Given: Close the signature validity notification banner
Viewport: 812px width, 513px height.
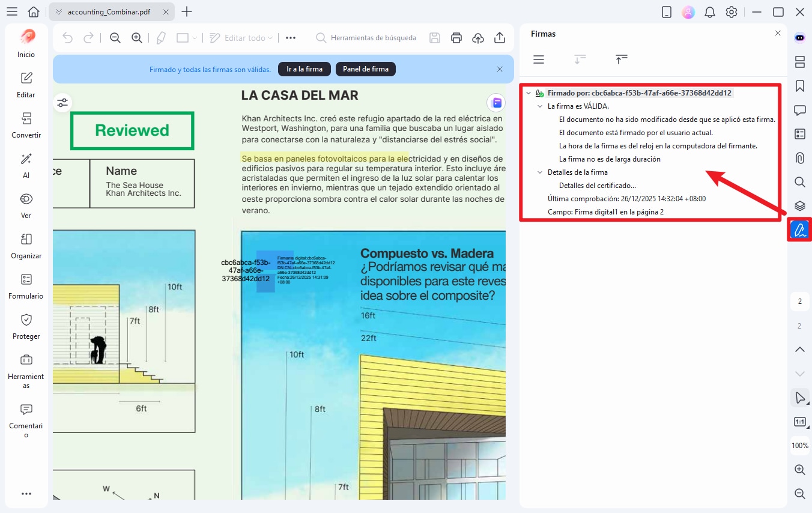Looking at the screenshot, I should pos(500,69).
